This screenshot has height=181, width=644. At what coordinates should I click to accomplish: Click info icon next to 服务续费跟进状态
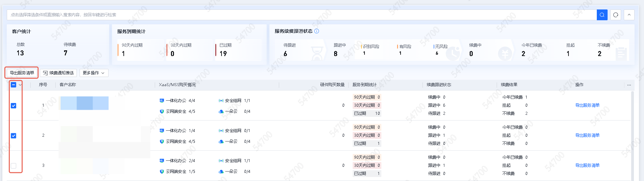point(317,31)
